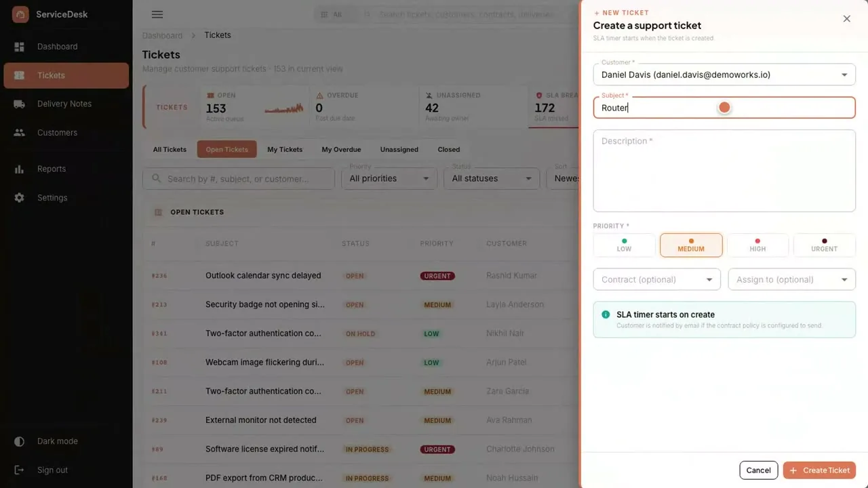Click the Reports bar chart icon
868x488 pixels.
[x=19, y=169]
